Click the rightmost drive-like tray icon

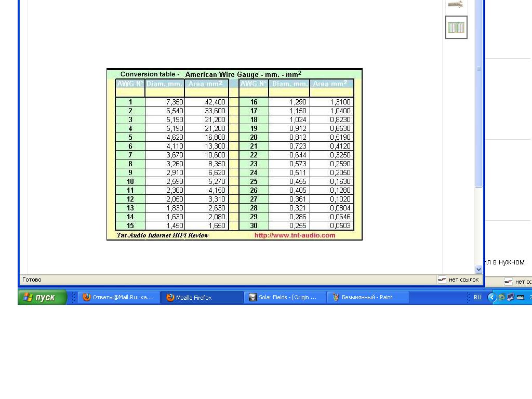pos(520,297)
